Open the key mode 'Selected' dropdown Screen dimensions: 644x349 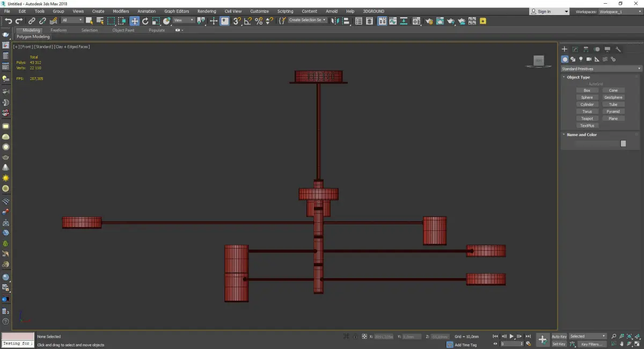tap(588, 337)
